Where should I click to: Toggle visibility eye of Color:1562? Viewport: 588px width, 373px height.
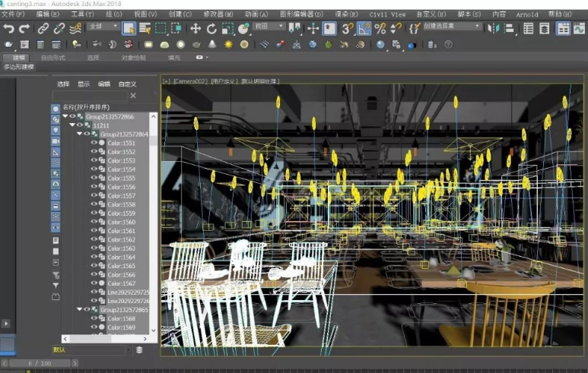[x=94, y=239]
